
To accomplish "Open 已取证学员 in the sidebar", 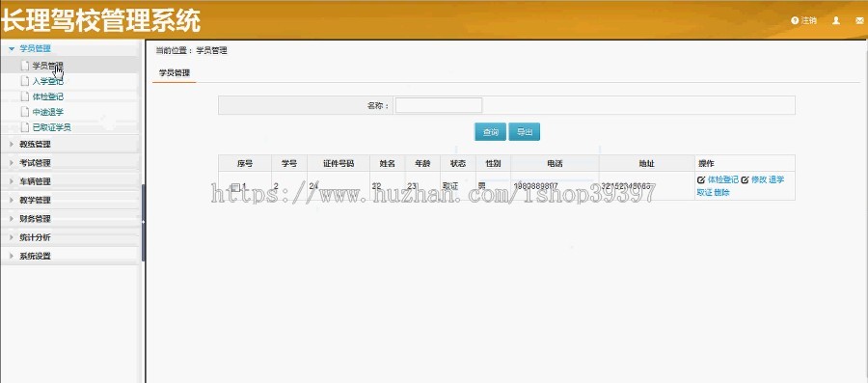I will point(51,127).
